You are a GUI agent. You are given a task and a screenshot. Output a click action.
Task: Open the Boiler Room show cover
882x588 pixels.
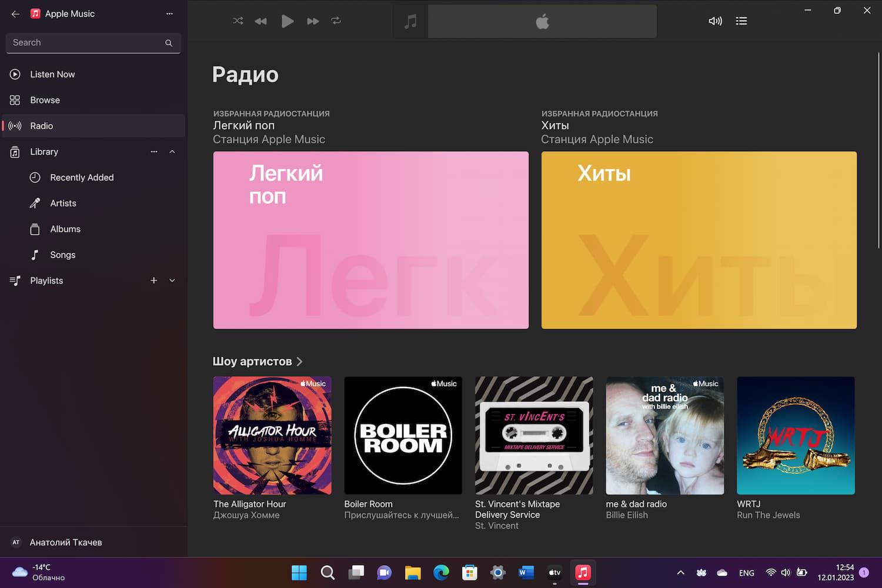(403, 435)
